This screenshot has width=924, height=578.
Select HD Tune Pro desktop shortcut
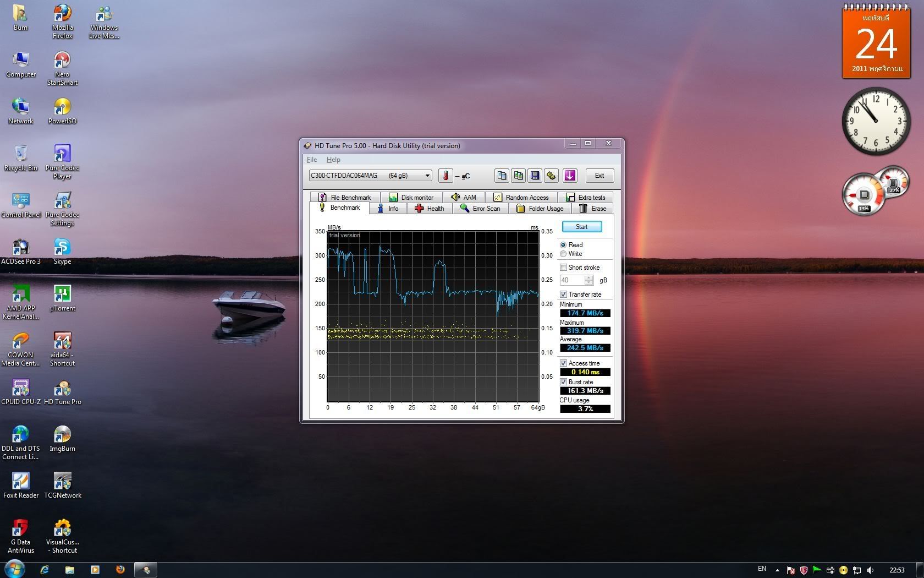[x=62, y=392]
